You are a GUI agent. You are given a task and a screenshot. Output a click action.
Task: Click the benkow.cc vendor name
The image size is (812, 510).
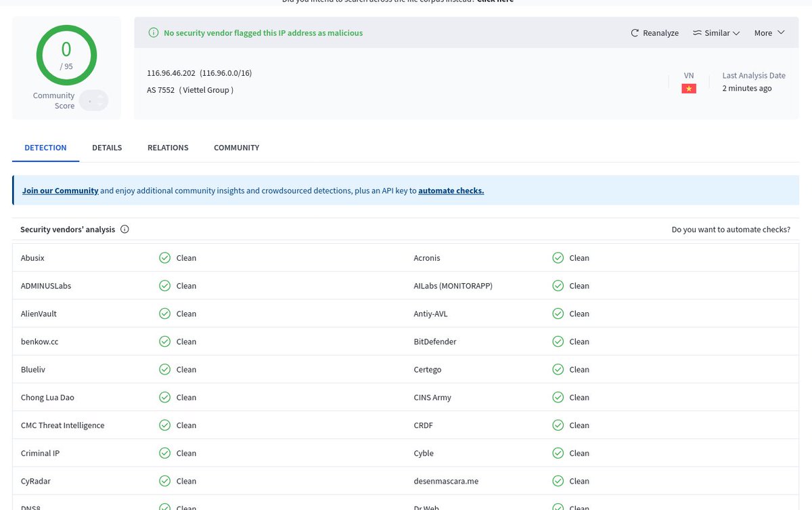39,341
